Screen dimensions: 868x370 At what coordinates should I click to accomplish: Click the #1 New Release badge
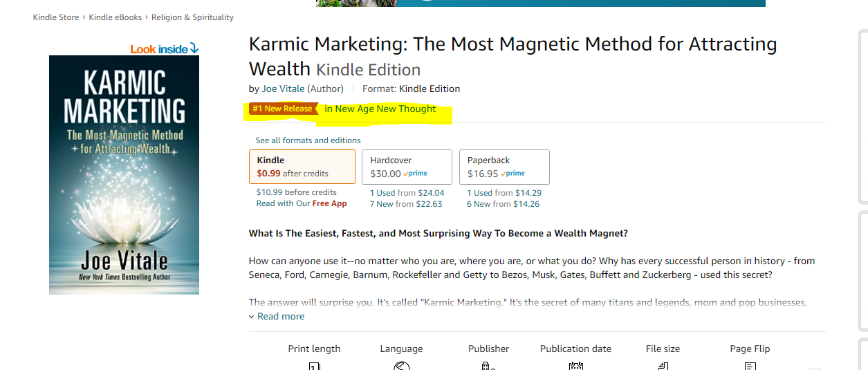click(x=283, y=109)
